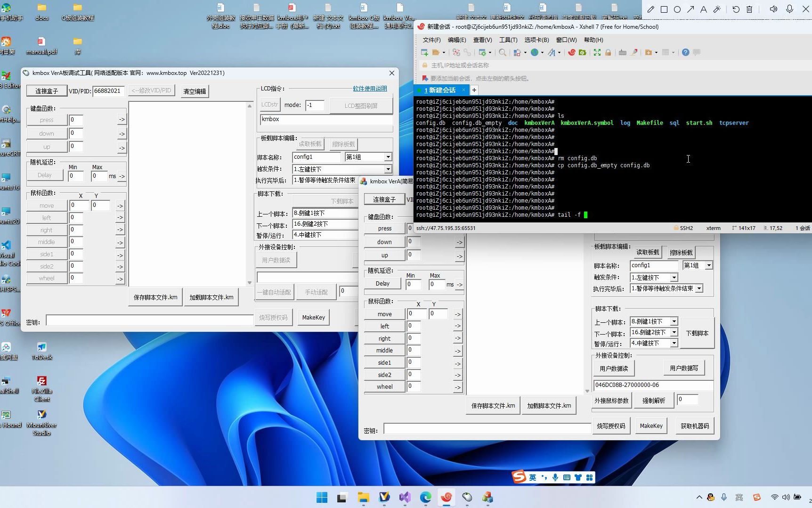The height and width of the screenshot is (508, 812).
Task: Select the circle annotation tool
Action: pyautogui.click(x=677, y=9)
